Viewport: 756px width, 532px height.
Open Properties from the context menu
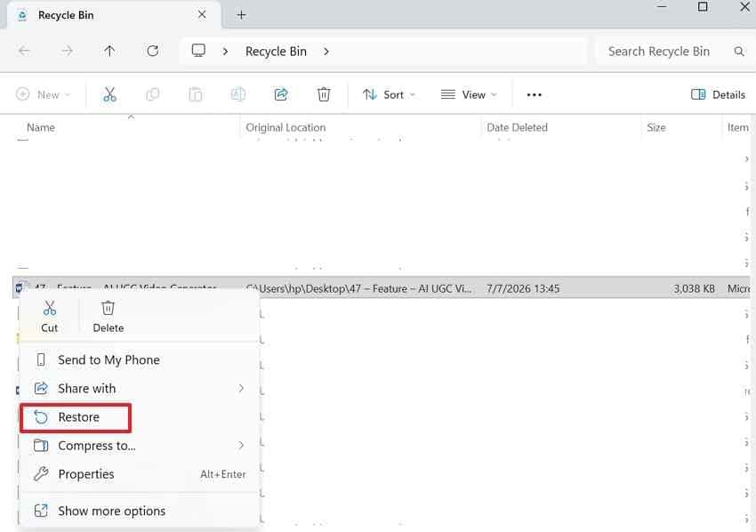[140, 474]
